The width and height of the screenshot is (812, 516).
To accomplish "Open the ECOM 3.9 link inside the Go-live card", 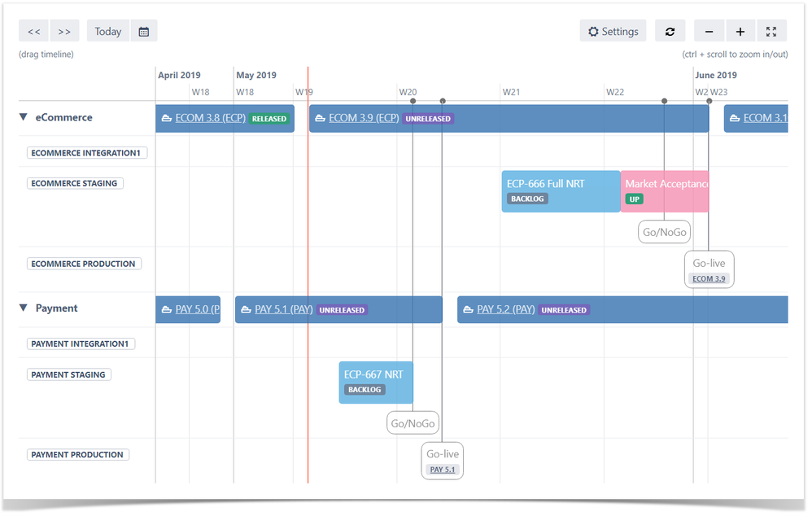I will (709, 278).
